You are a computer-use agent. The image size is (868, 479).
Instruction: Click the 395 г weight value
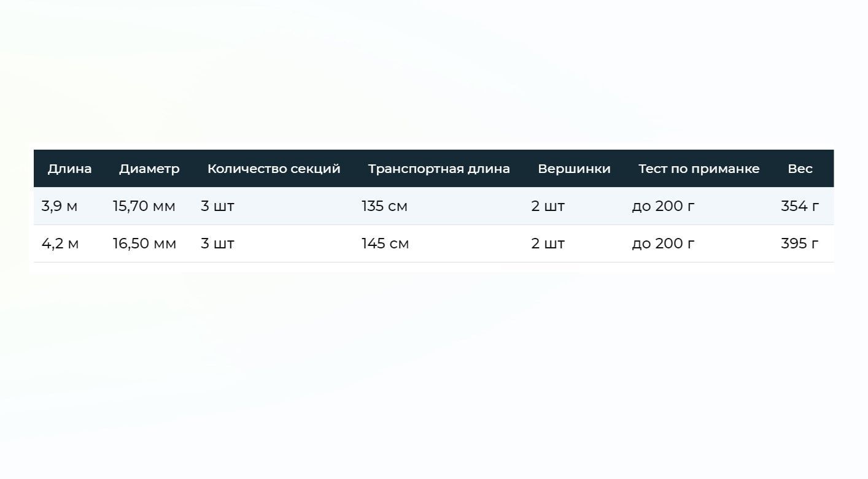tap(800, 243)
